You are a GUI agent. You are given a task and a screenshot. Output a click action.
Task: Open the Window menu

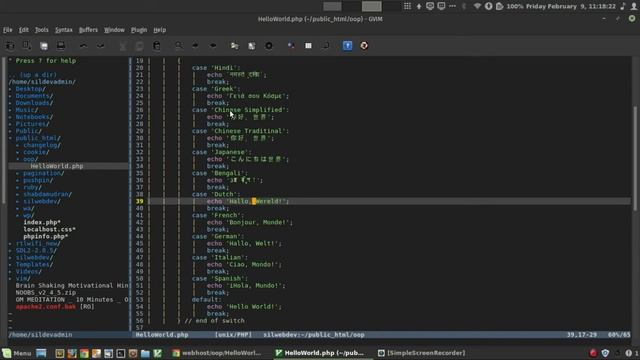tap(114, 30)
